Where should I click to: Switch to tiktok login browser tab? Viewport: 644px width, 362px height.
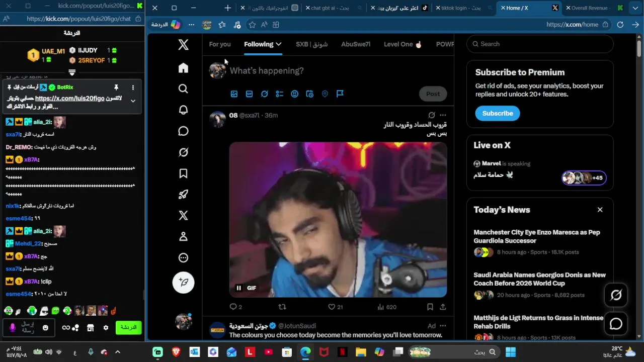tap(463, 8)
